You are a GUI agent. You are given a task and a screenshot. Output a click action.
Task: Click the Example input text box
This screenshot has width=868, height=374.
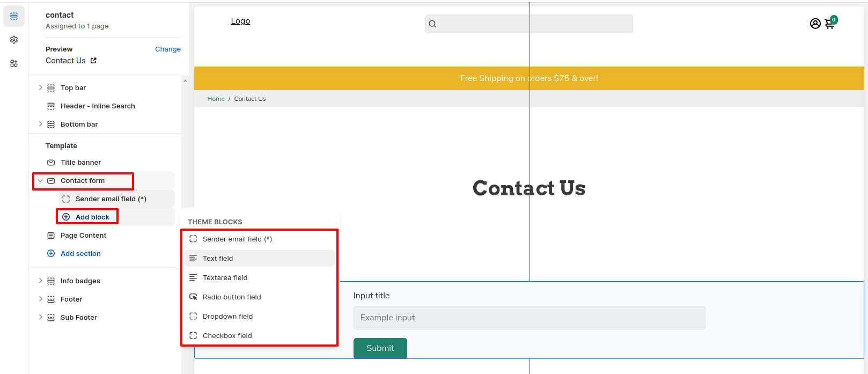pyautogui.click(x=528, y=318)
